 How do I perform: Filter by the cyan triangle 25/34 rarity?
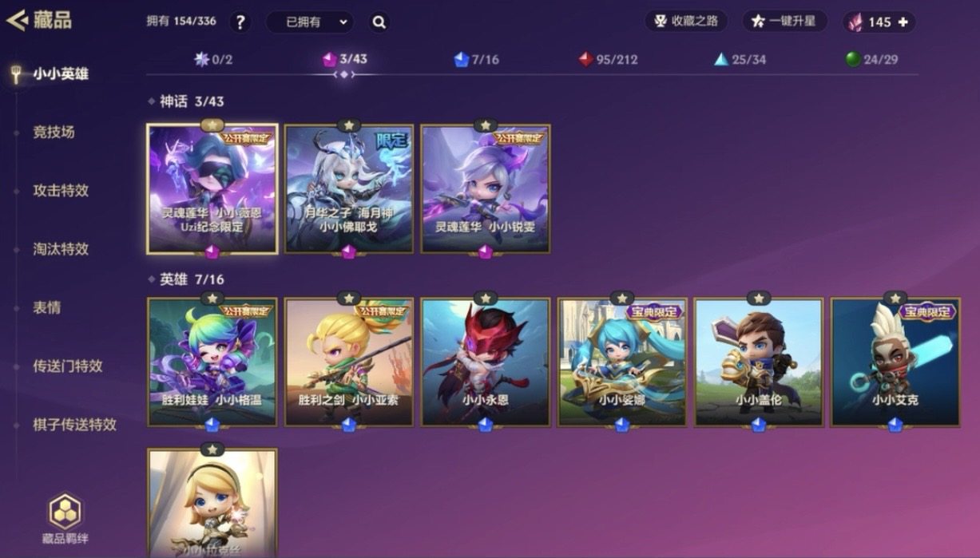[740, 59]
